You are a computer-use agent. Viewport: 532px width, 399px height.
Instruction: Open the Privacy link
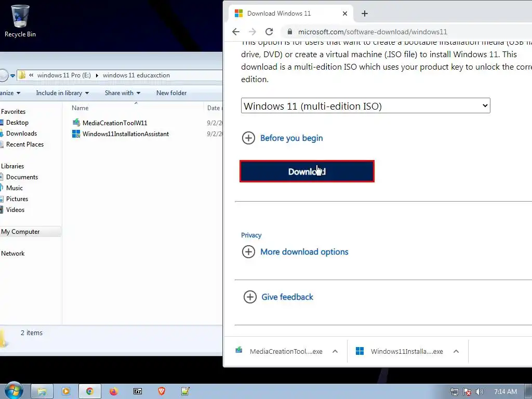251,235
